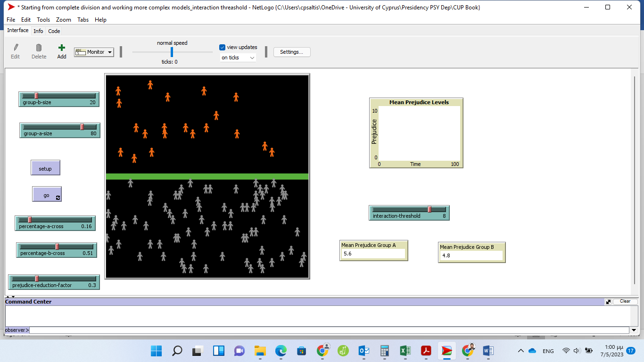Open the Tools menu

click(43, 20)
